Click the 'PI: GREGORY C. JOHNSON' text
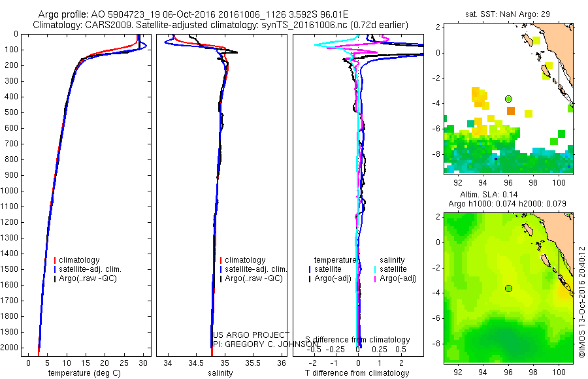 [x=265, y=344]
